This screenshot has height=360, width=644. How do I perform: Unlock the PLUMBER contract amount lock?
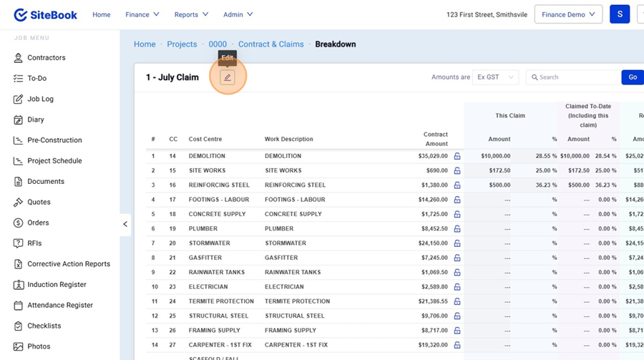point(457,229)
